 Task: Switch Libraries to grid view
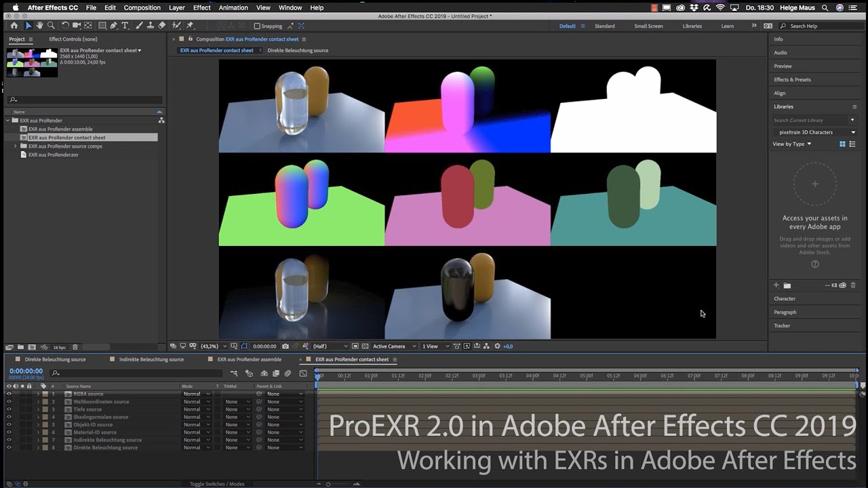(843, 144)
